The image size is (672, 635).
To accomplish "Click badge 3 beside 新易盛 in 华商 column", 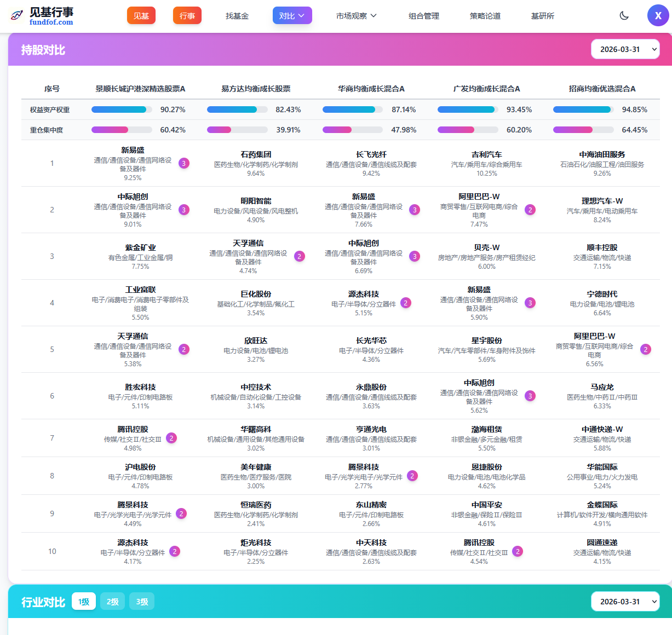I will pos(415,210).
